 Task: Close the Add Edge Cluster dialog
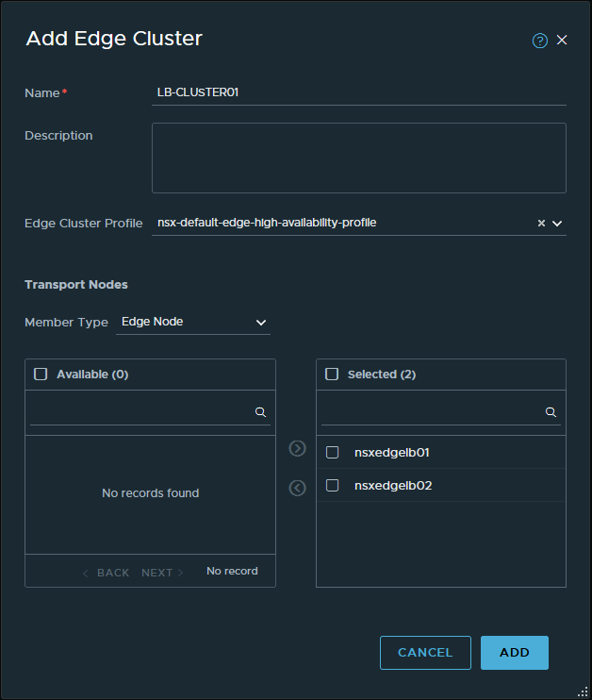tap(562, 40)
